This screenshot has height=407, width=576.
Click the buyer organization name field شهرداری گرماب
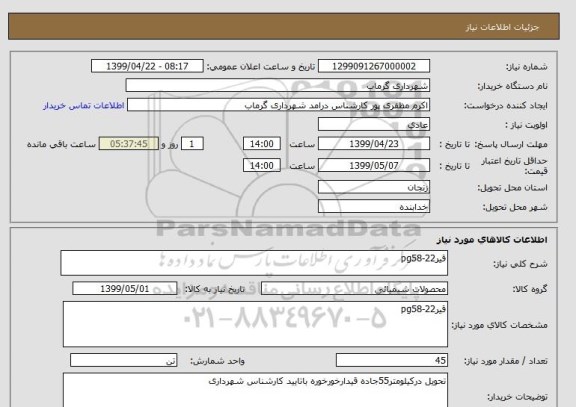tap(278, 86)
